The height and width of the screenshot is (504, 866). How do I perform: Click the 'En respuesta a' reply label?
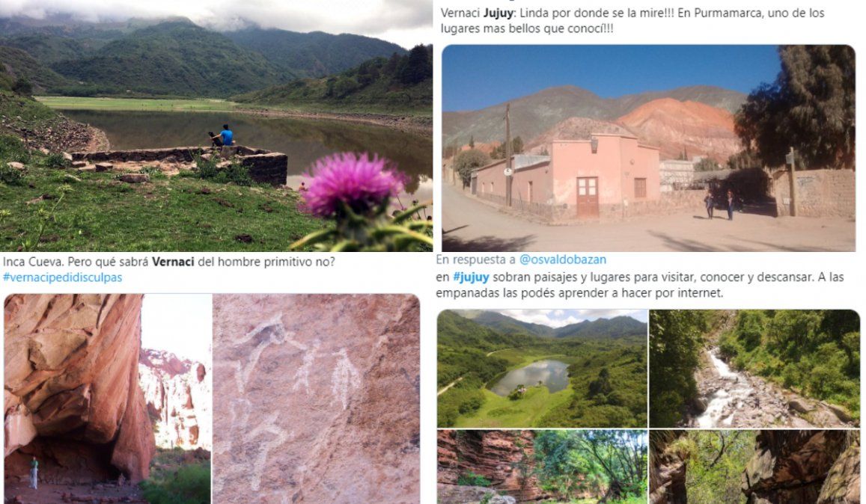476,259
